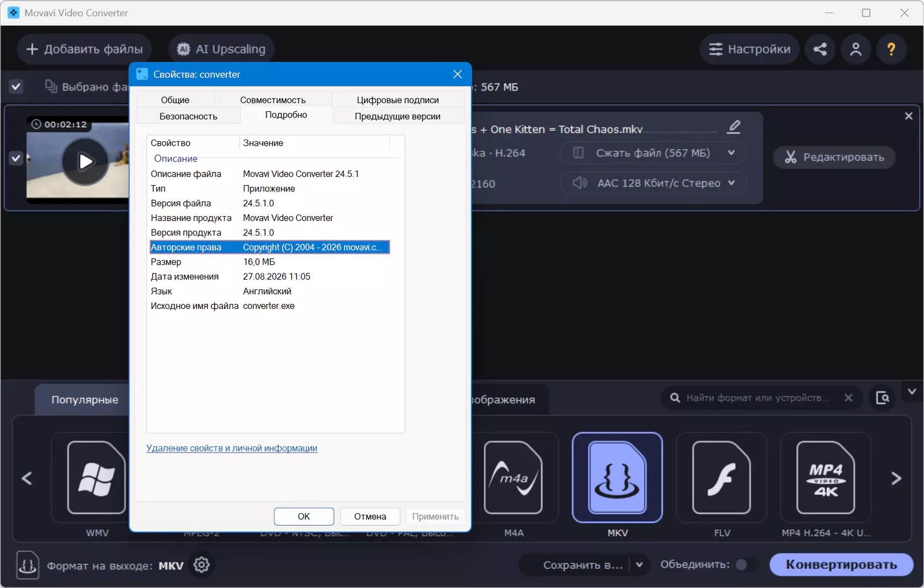This screenshot has height=588, width=924.
Task: Select the MKV format icon
Action: [618, 477]
